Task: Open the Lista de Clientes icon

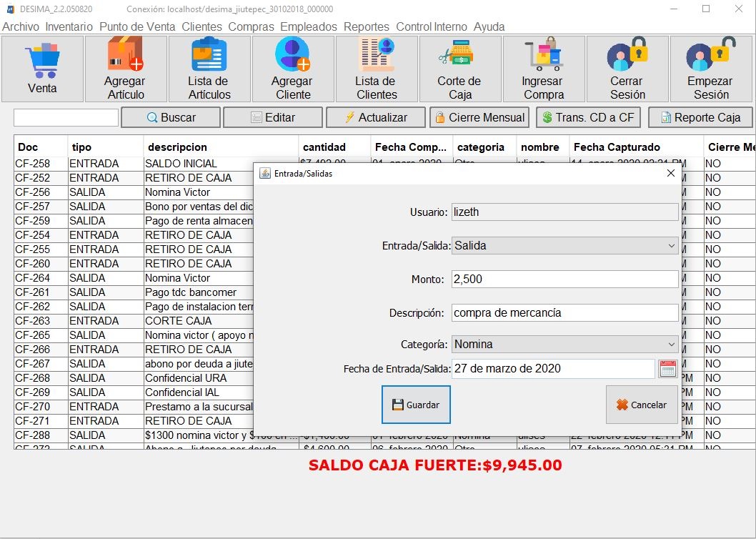Action: 376,56
